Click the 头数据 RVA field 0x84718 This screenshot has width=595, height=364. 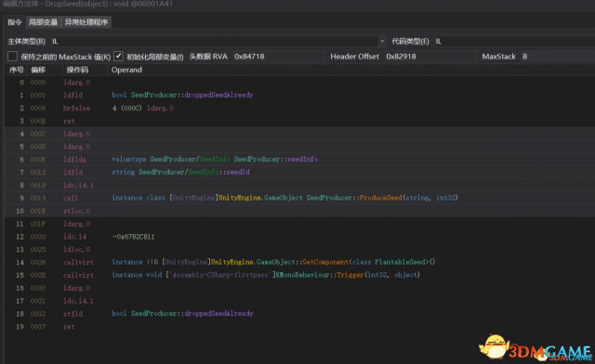coord(279,57)
